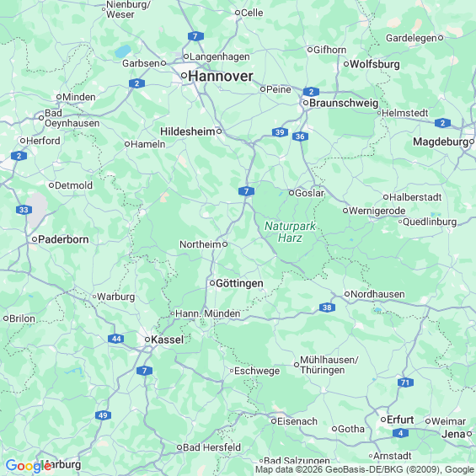Click the Hannover city marker
Screen dimensions: 476x476
coord(184,76)
